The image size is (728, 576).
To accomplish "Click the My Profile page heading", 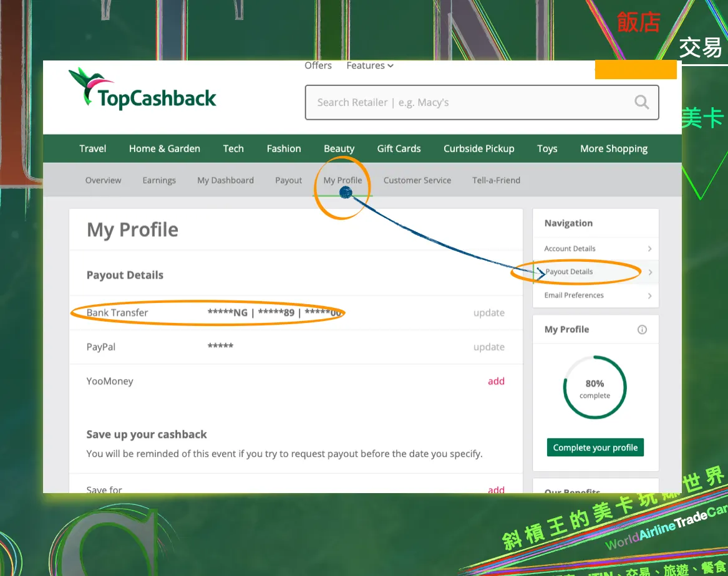I will [x=132, y=230].
